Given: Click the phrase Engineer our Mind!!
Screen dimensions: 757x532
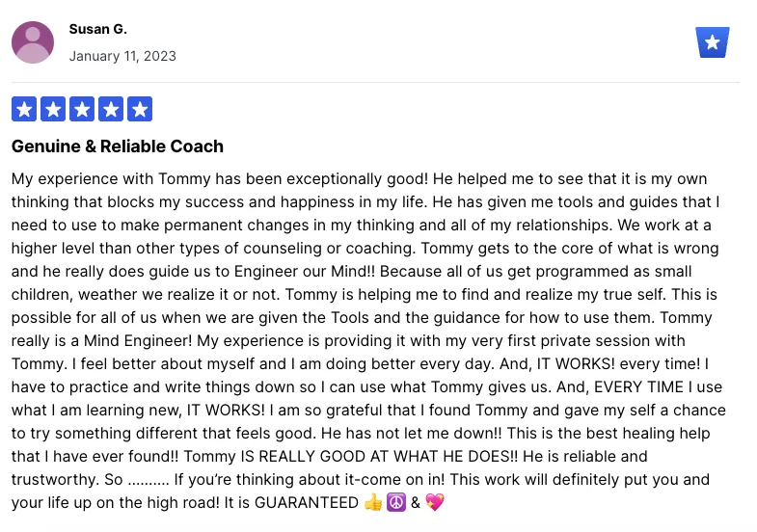Looking at the screenshot, I should [304, 271].
